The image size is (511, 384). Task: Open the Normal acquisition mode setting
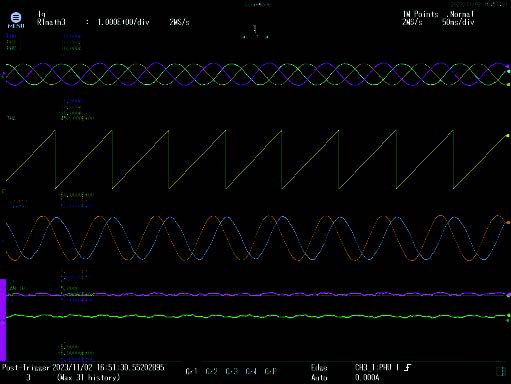tap(462, 14)
